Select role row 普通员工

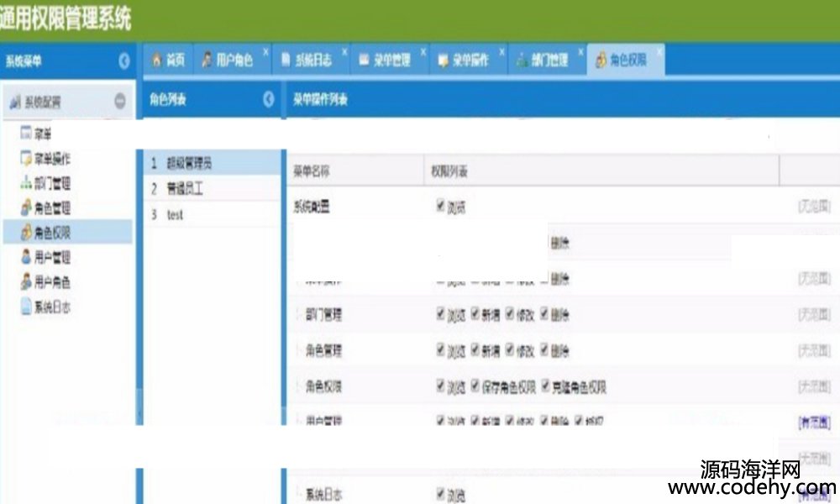213,188
